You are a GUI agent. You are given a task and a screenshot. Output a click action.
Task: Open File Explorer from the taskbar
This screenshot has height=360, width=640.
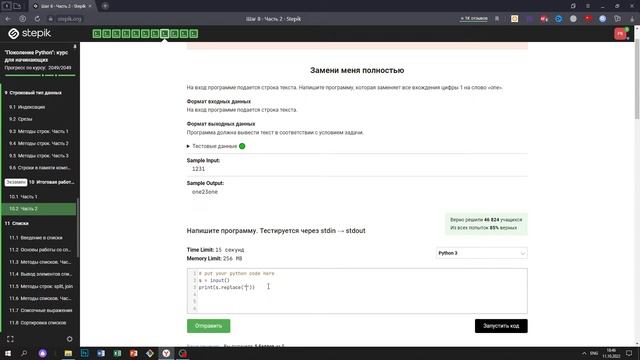point(68,353)
